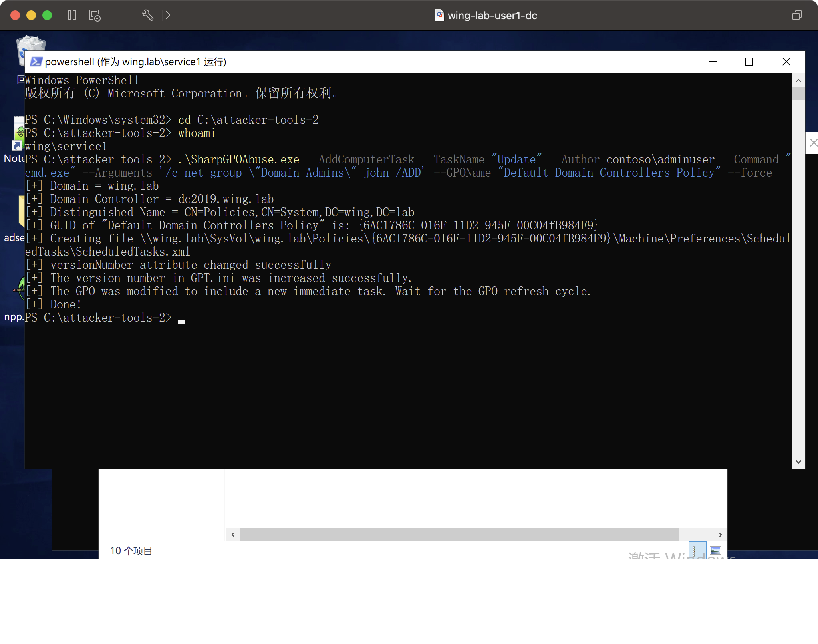818x644 pixels.
Task: Click the green fullscreen button
Action: click(x=47, y=15)
